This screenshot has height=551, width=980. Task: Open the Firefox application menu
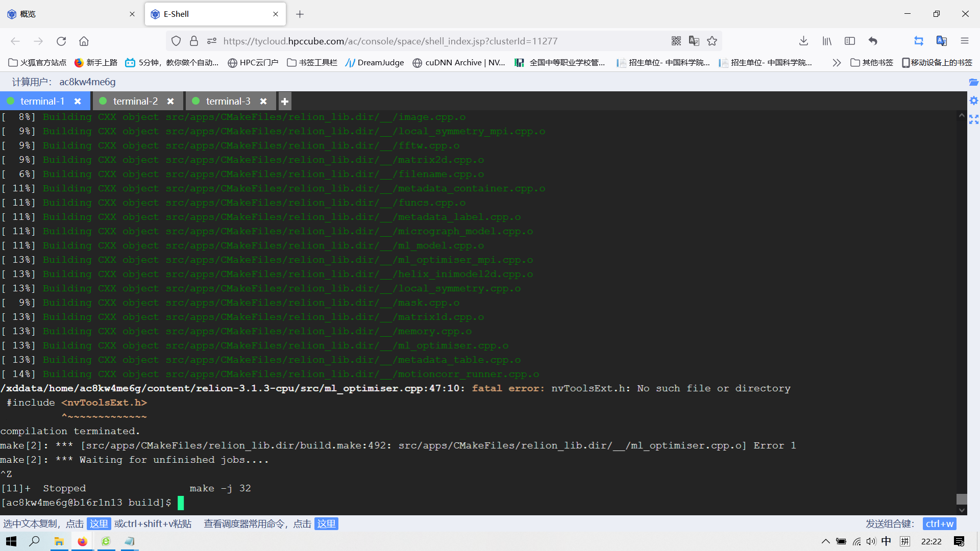click(964, 41)
